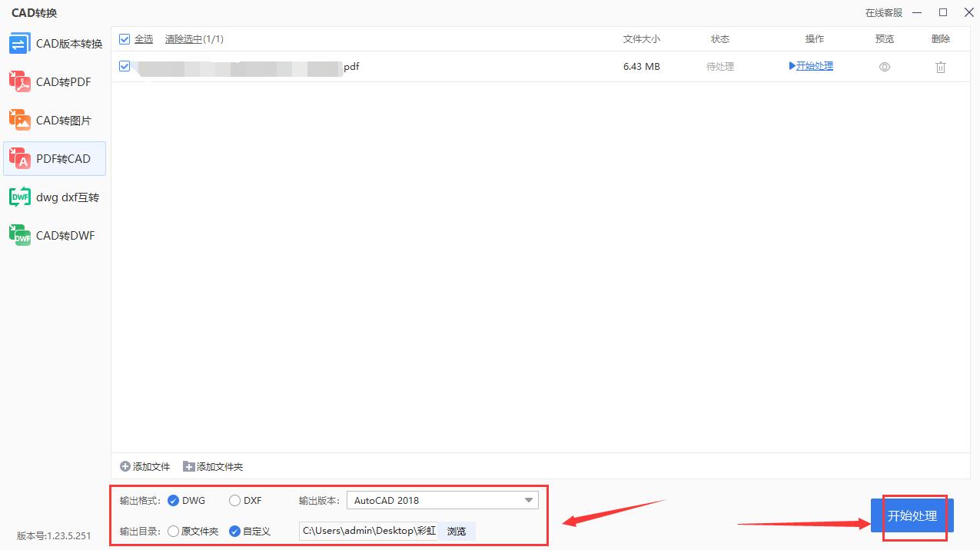This screenshot has height=550, width=980.
Task: Close the CAD转换 window
Action: [x=968, y=12]
